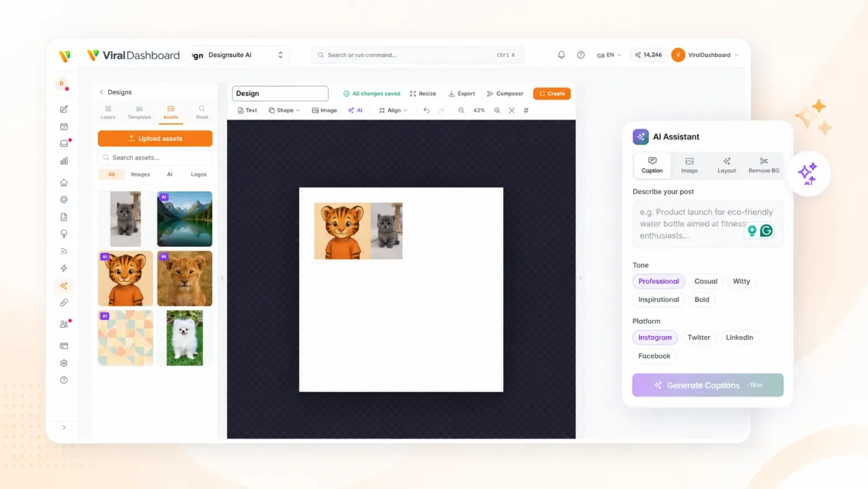Click the fit-to-screen focus icon
This screenshot has width=868, height=489.
click(511, 110)
